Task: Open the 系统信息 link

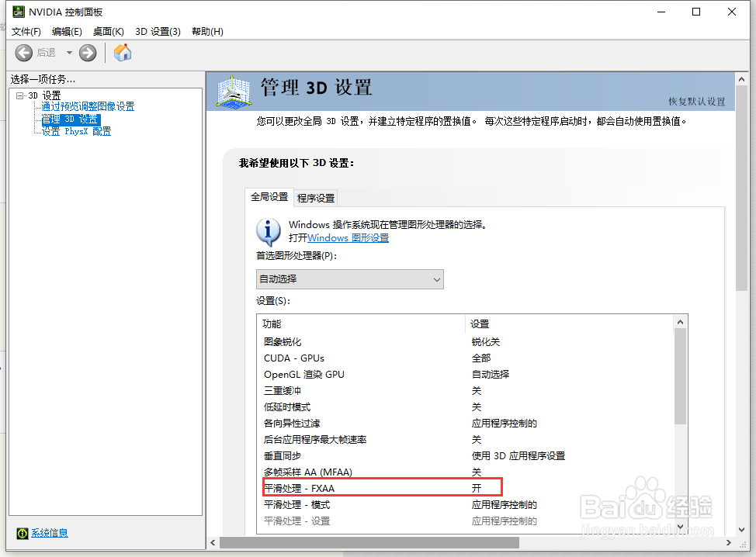Action: 50,533
